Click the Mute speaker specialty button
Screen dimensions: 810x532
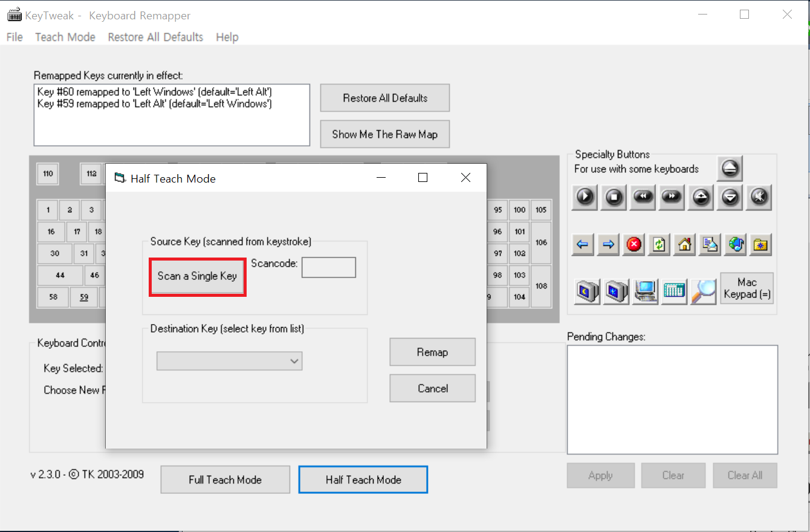pos(759,197)
